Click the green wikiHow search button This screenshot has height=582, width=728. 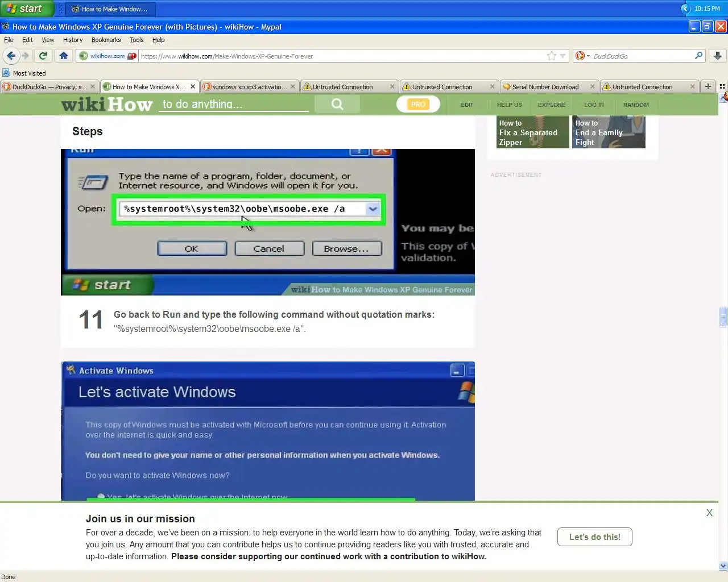pyautogui.click(x=337, y=104)
